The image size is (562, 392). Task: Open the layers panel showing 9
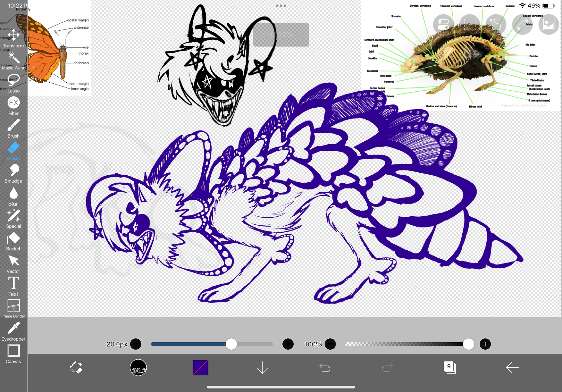pos(450,367)
